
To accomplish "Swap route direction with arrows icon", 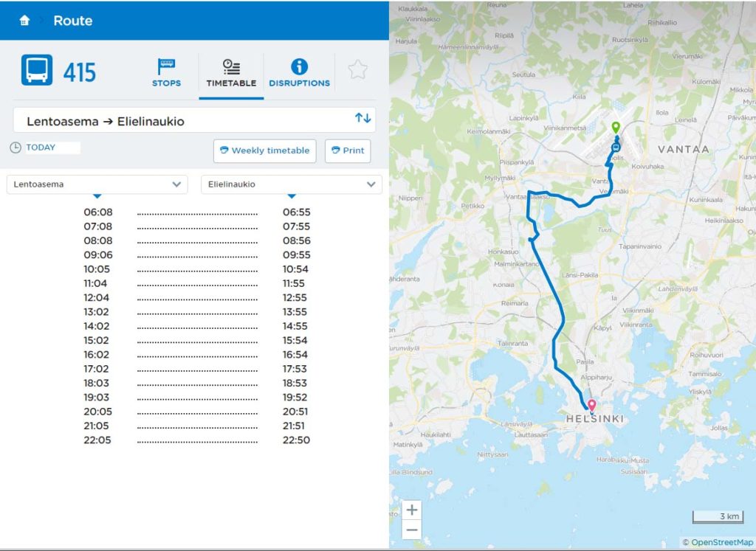I will tap(363, 119).
